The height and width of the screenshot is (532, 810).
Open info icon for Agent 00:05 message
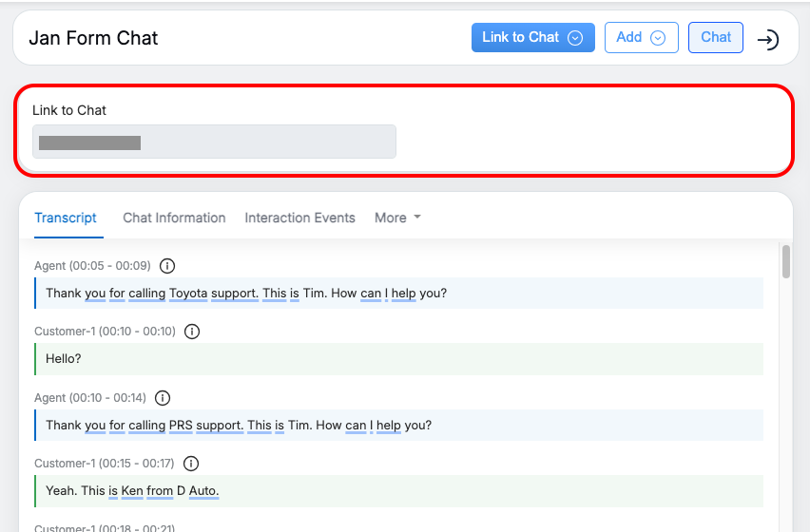pyautogui.click(x=168, y=266)
